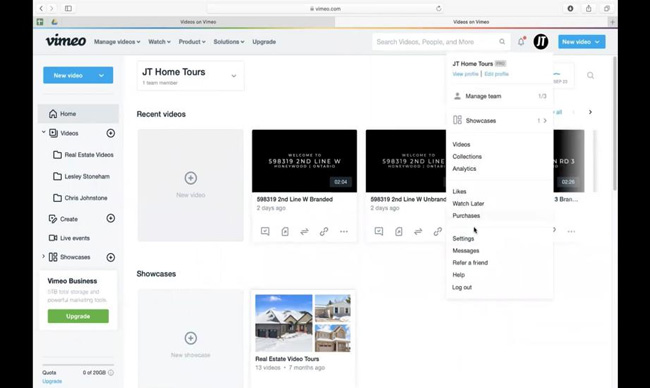
Task: Click Edit profile link
Action: pyautogui.click(x=496, y=74)
